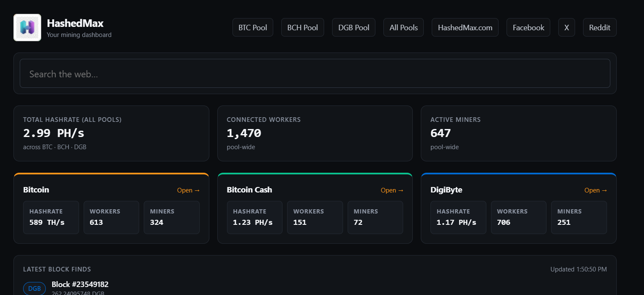This screenshot has width=644, height=295.
Task: Open the Reddit link
Action: (600, 27)
